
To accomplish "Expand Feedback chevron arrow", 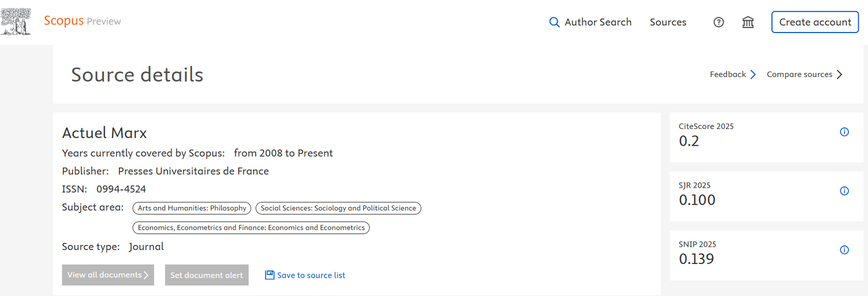I will click(x=753, y=74).
